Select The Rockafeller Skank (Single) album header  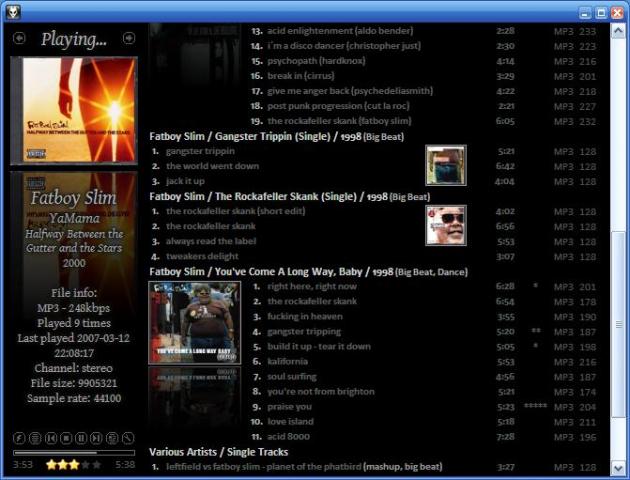tap(290, 197)
